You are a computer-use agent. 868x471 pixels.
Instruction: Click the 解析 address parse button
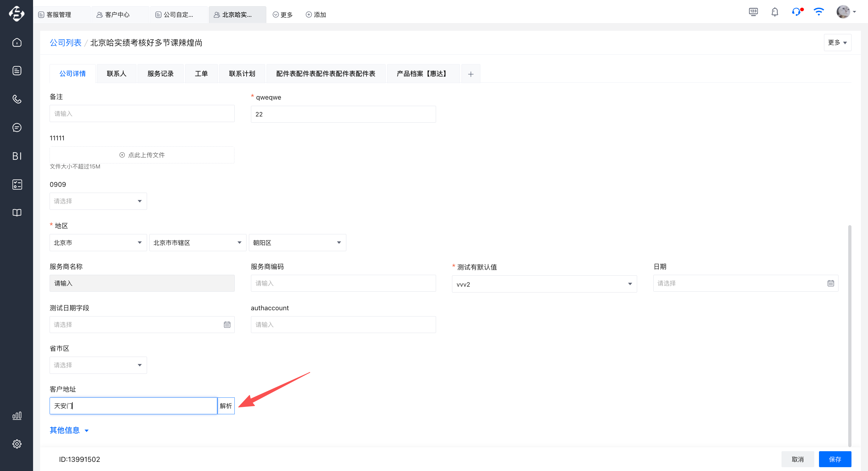click(226, 406)
